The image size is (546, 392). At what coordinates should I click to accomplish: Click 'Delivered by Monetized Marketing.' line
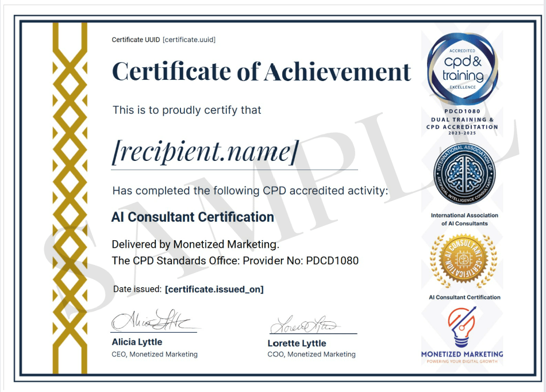195,244
